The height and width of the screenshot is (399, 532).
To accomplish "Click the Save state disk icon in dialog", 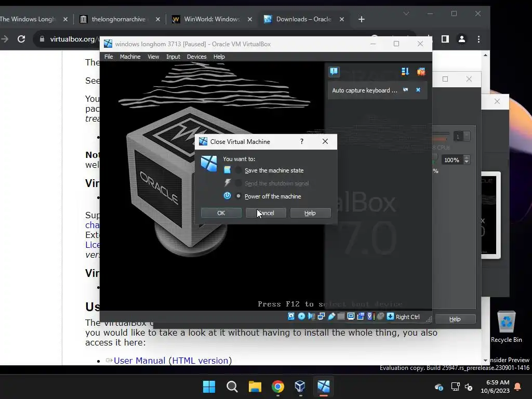I will [228, 170].
